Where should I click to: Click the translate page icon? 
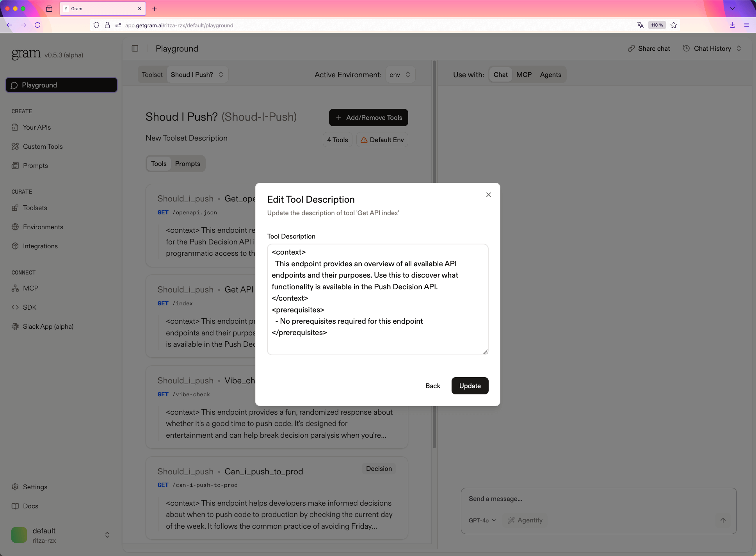point(640,25)
